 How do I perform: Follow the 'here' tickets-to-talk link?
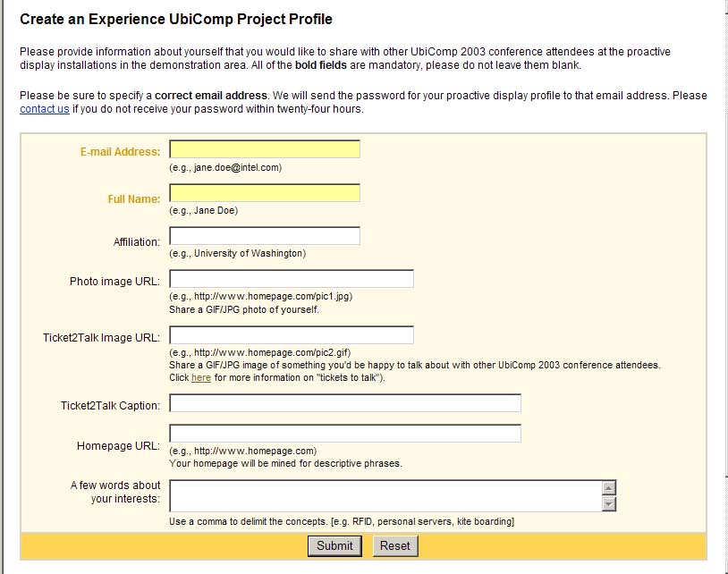coord(201,377)
